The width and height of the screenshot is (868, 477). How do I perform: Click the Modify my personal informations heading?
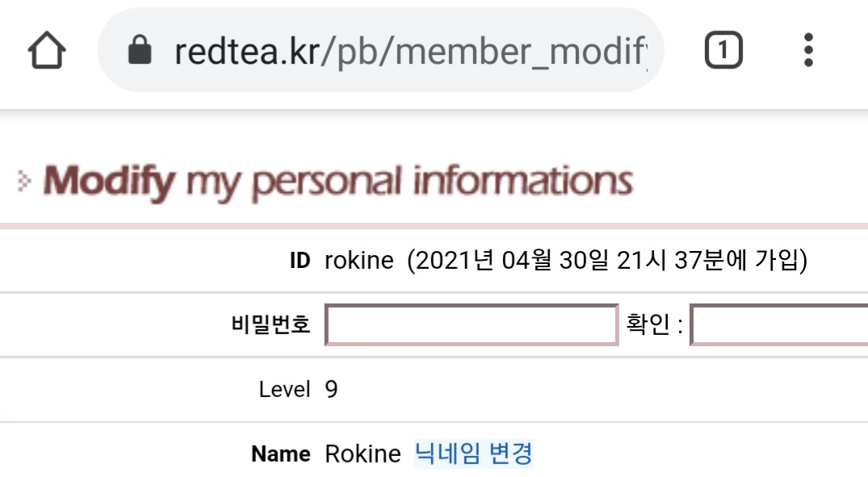(x=338, y=182)
